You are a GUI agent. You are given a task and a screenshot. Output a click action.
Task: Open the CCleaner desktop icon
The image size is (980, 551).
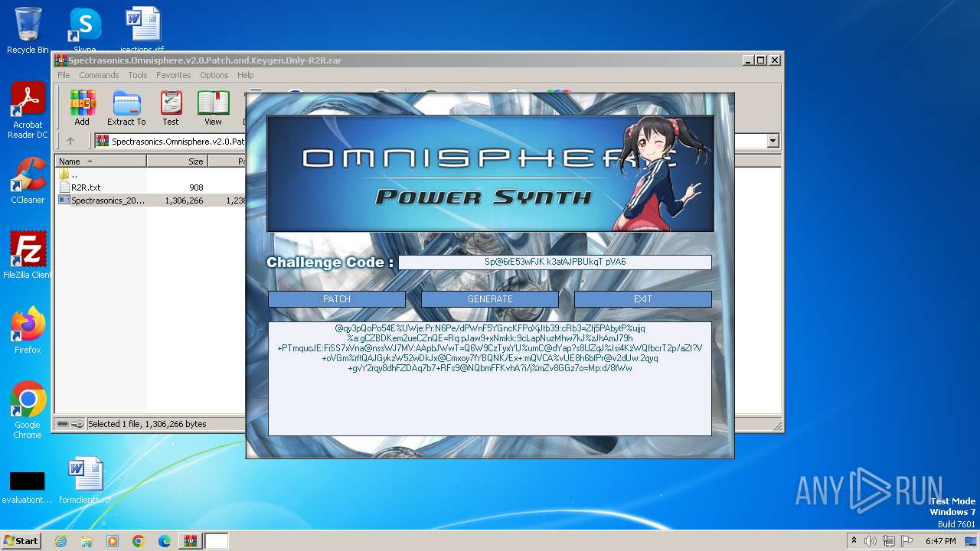click(x=28, y=181)
